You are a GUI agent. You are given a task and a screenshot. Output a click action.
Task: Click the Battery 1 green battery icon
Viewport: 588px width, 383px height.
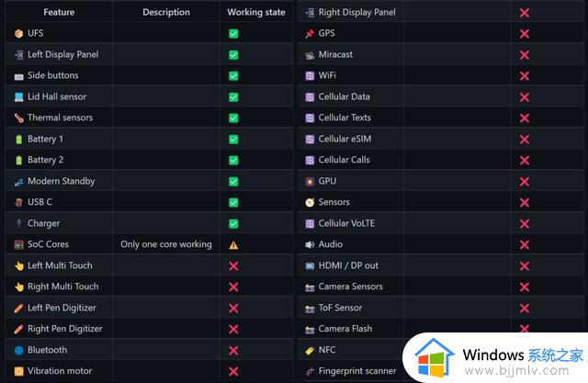pyautogui.click(x=18, y=140)
